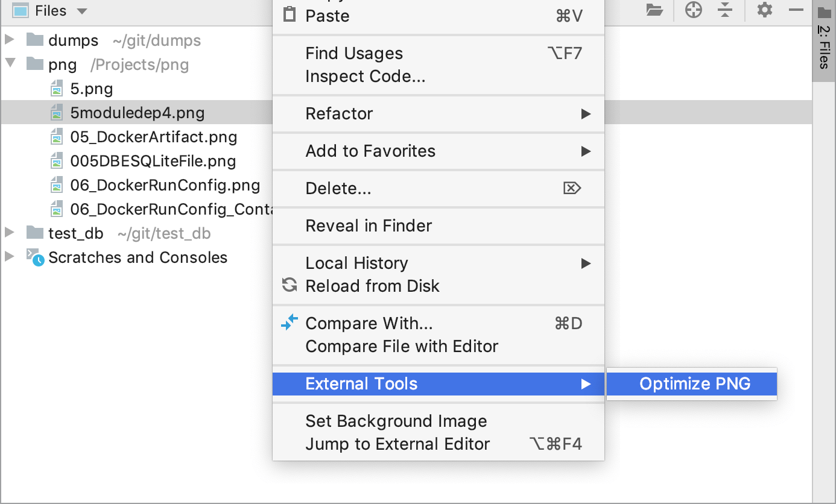Open the Files view switcher dropdown
Viewport: 836px width, 504px height.
[x=81, y=10]
